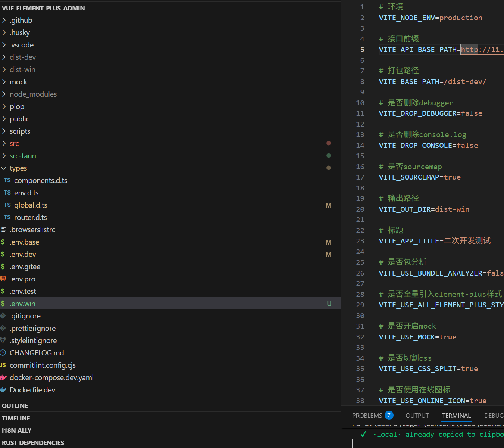
Task: Click the TS icon beside router.d.ts
Action: click(x=7, y=217)
